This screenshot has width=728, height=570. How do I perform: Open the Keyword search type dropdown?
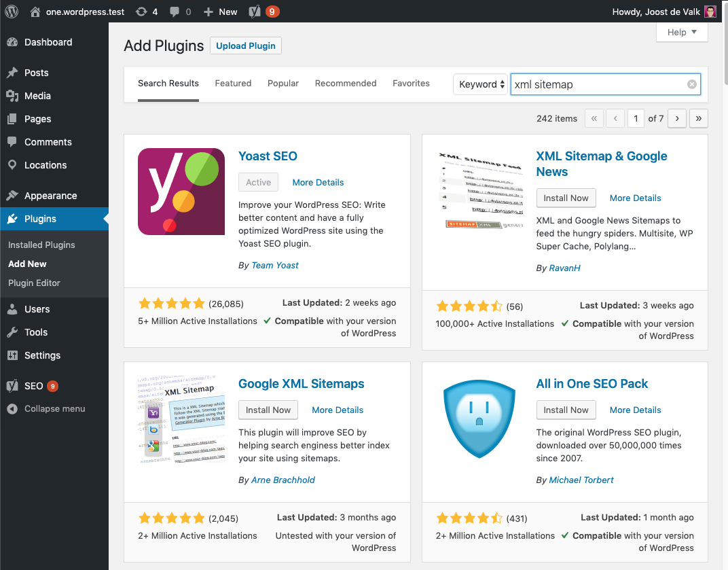[481, 84]
